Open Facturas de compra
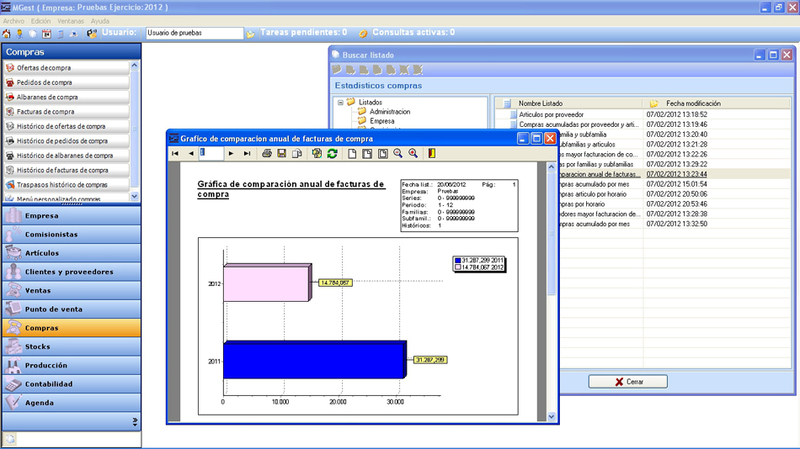 [x=66, y=112]
